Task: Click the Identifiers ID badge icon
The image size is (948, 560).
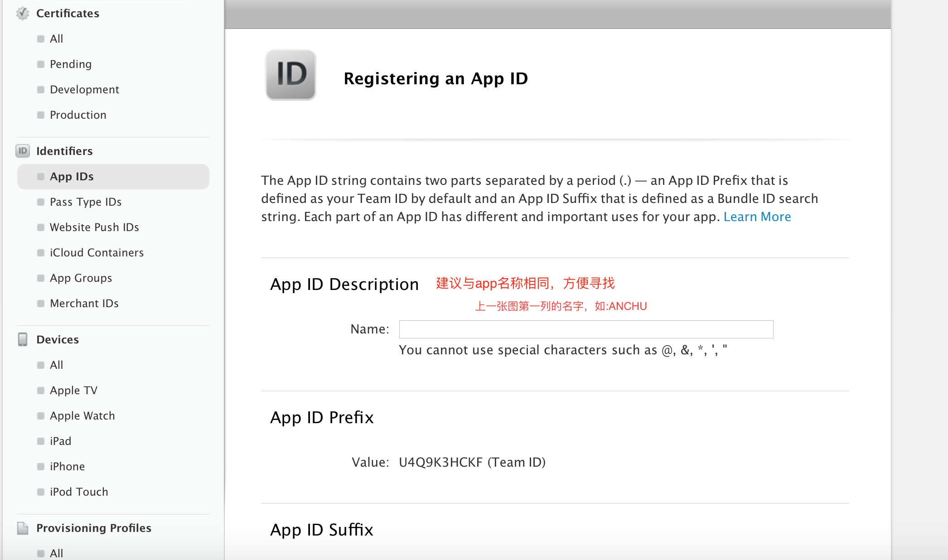Action: tap(23, 151)
